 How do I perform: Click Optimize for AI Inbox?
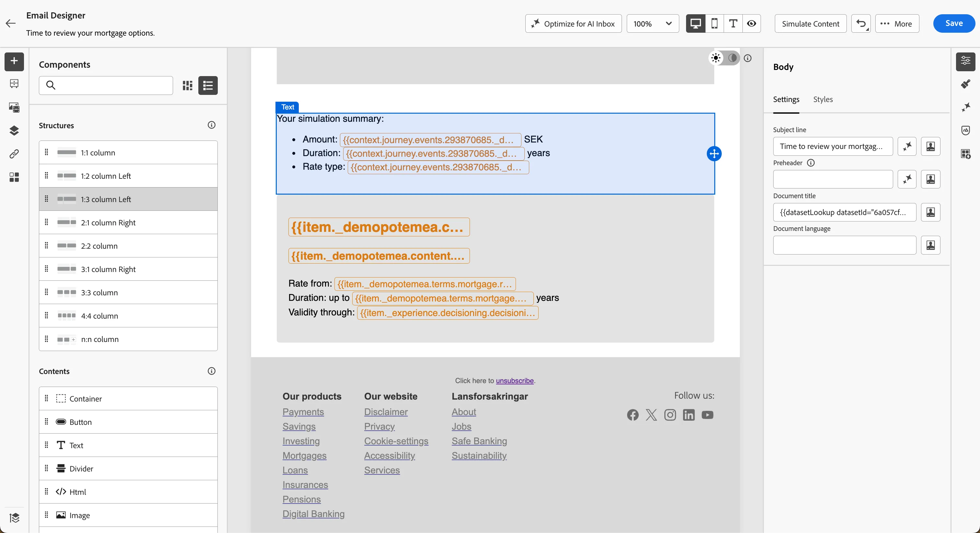[573, 24]
